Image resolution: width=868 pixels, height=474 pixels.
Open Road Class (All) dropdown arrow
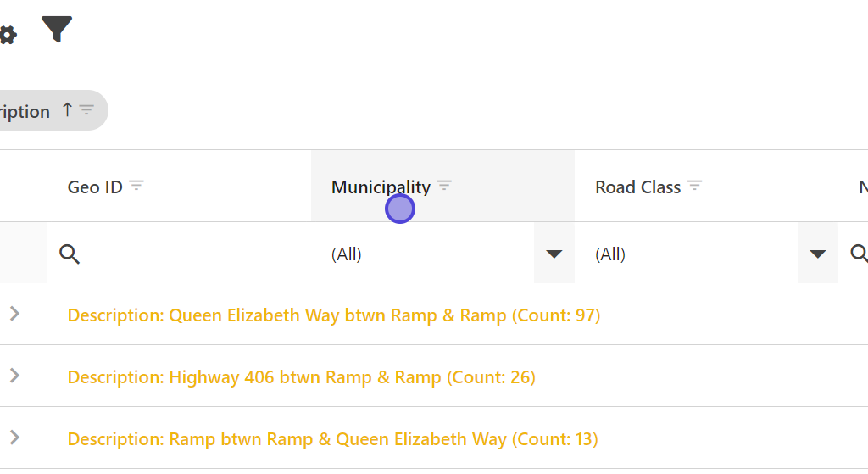[818, 254]
